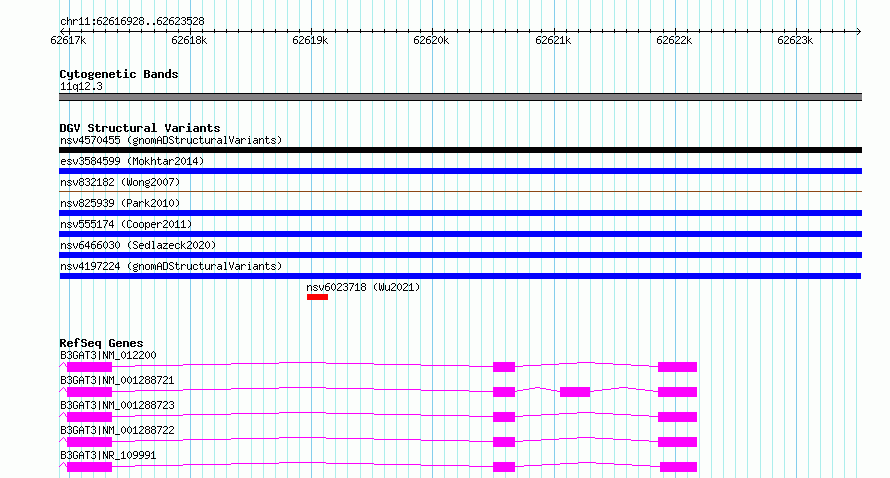Viewport: 890px width, 478px height.
Task: Click the extra exon near 62621k in NM_001288721
Action: pyautogui.click(x=575, y=392)
